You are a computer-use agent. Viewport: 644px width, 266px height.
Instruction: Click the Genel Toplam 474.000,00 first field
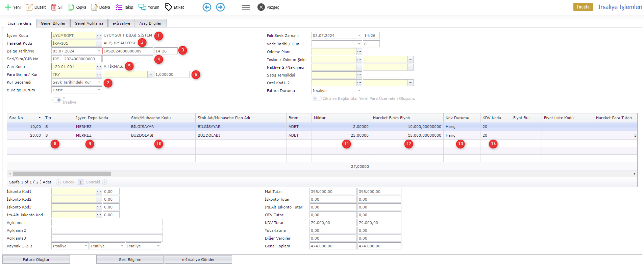[x=333, y=246]
